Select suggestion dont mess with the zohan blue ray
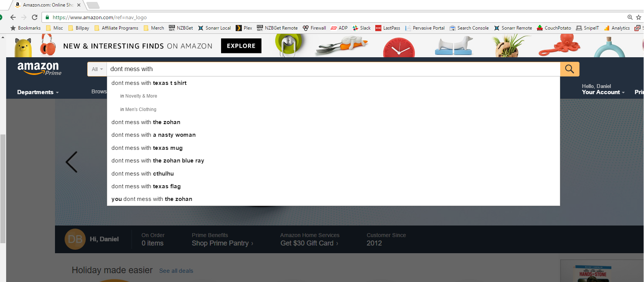644x282 pixels. pyautogui.click(x=333, y=161)
